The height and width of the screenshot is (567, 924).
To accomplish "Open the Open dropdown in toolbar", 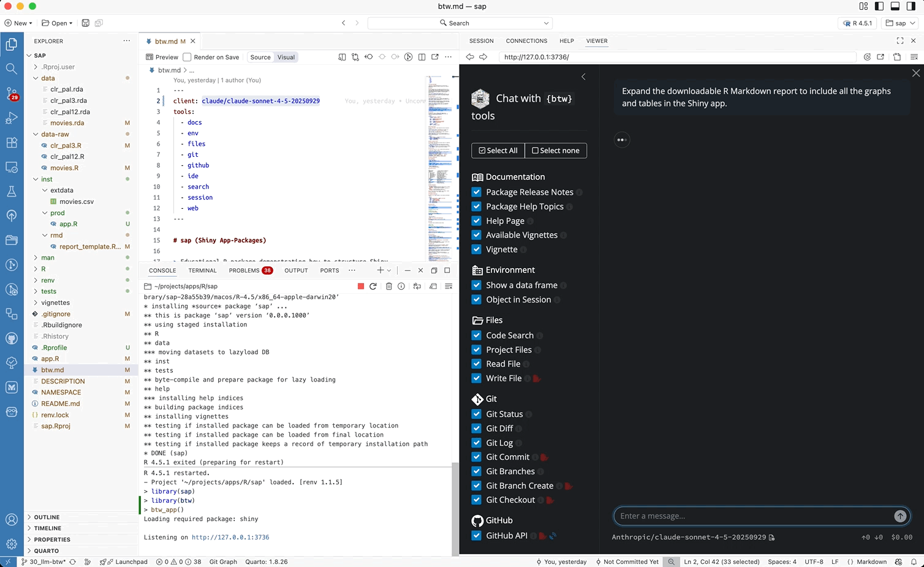I will 57,23.
